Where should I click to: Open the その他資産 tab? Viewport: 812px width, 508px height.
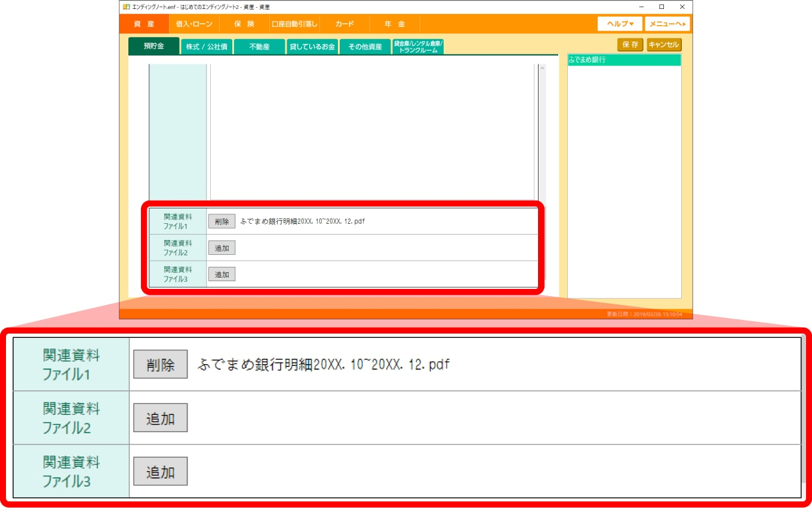tap(365, 47)
